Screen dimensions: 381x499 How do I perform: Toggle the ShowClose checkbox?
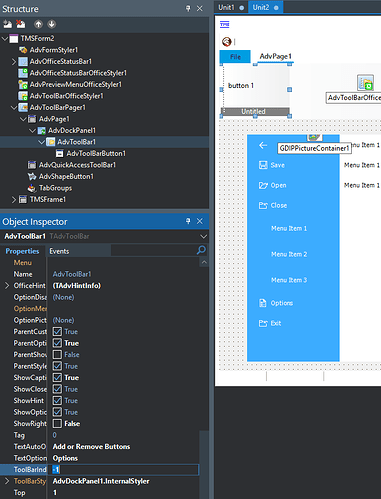pyautogui.click(x=57, y=389)
